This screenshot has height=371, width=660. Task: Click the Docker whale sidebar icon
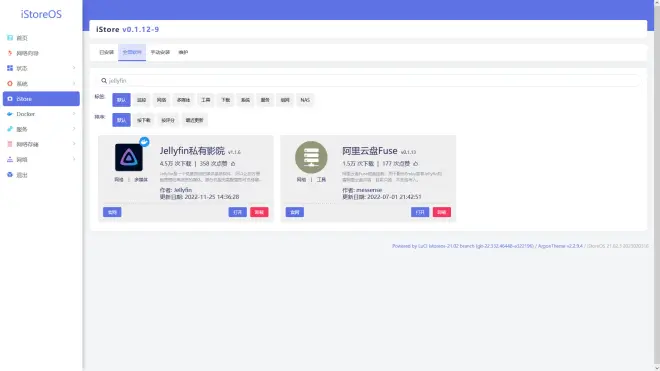10,114
